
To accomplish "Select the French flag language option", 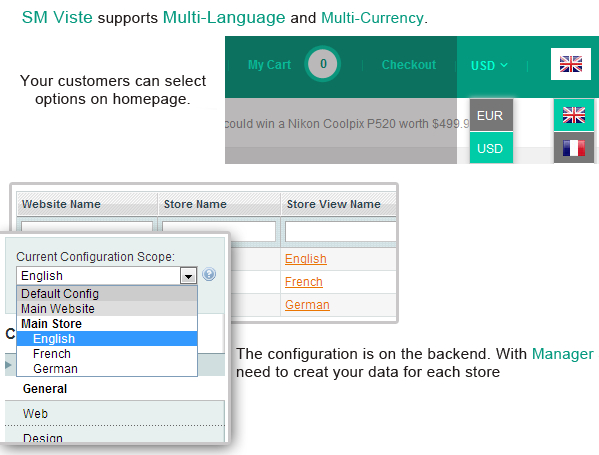I will (x=574, y=148).
